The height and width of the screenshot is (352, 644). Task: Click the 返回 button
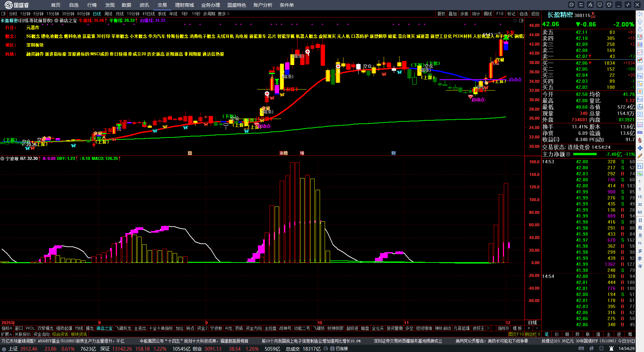[x=535, y=14]
